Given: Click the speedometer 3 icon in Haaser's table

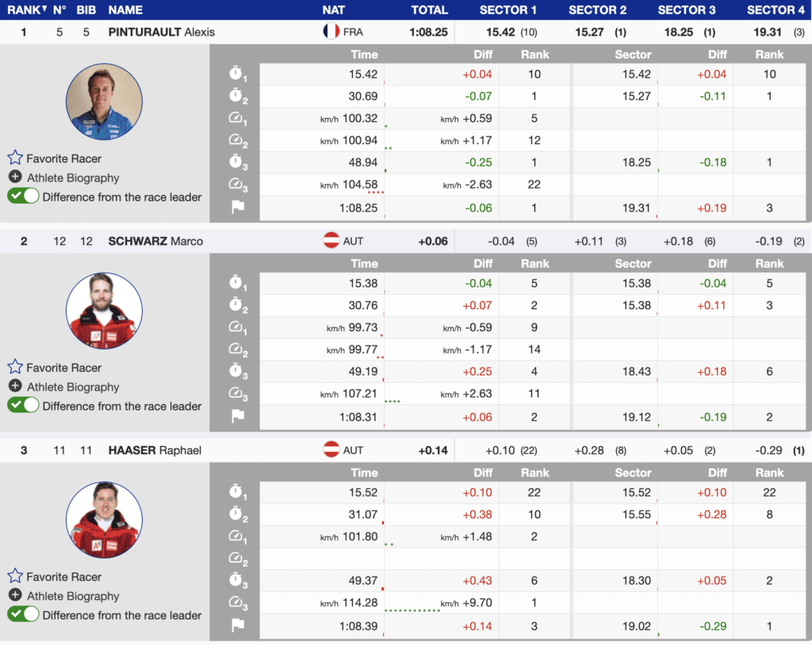Looking at the screenshot, I should point(237,603).
